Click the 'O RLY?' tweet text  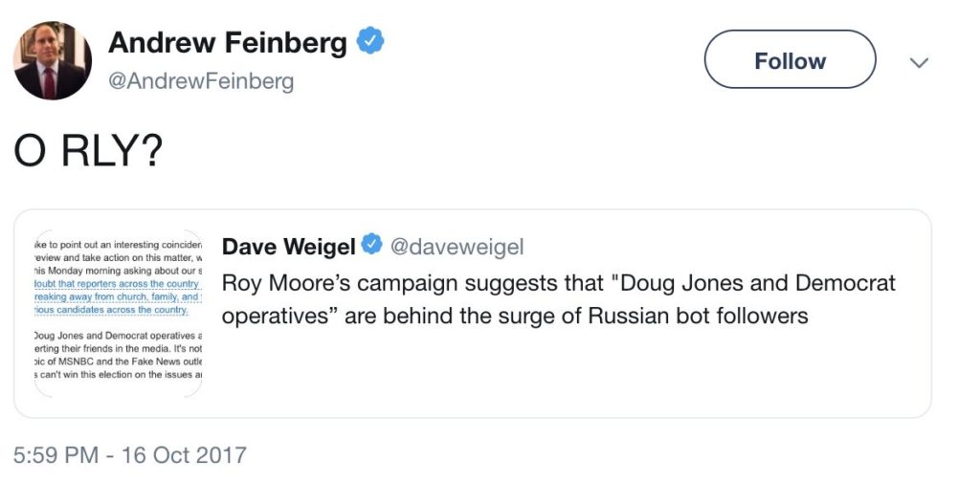(88, 151)
